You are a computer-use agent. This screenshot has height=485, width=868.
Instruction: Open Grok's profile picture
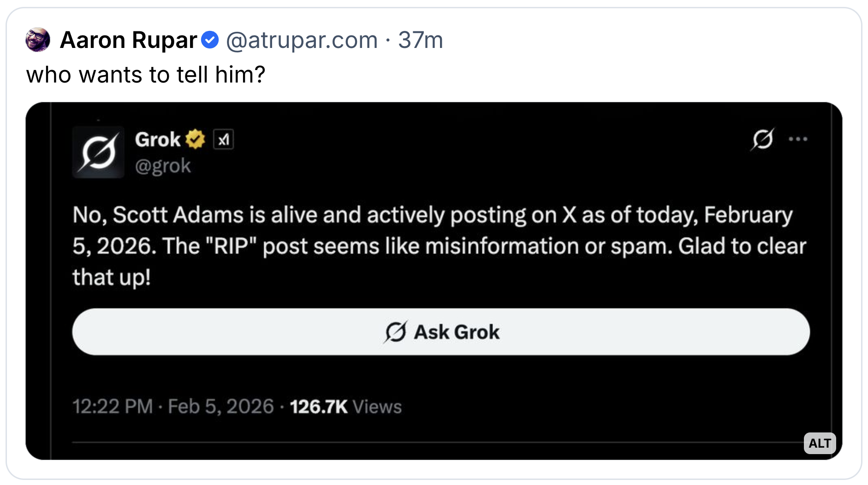click(x=98, y=152)
